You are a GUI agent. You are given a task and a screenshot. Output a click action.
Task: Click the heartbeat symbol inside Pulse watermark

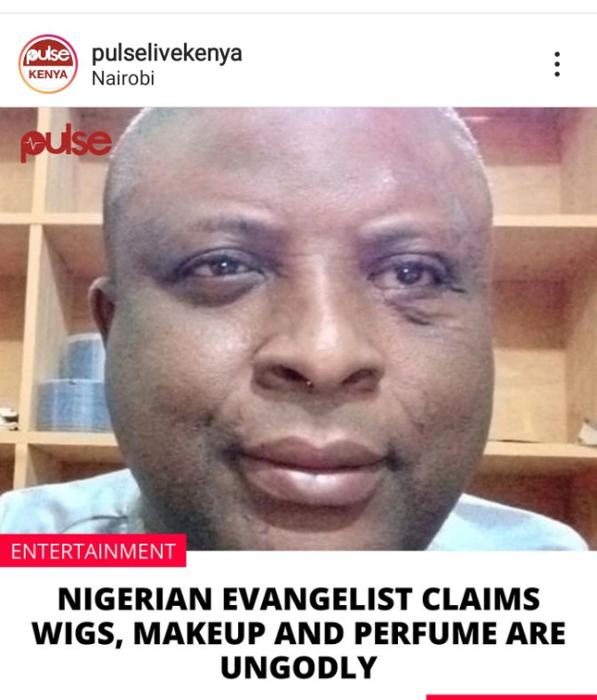[x=34, y=144]
